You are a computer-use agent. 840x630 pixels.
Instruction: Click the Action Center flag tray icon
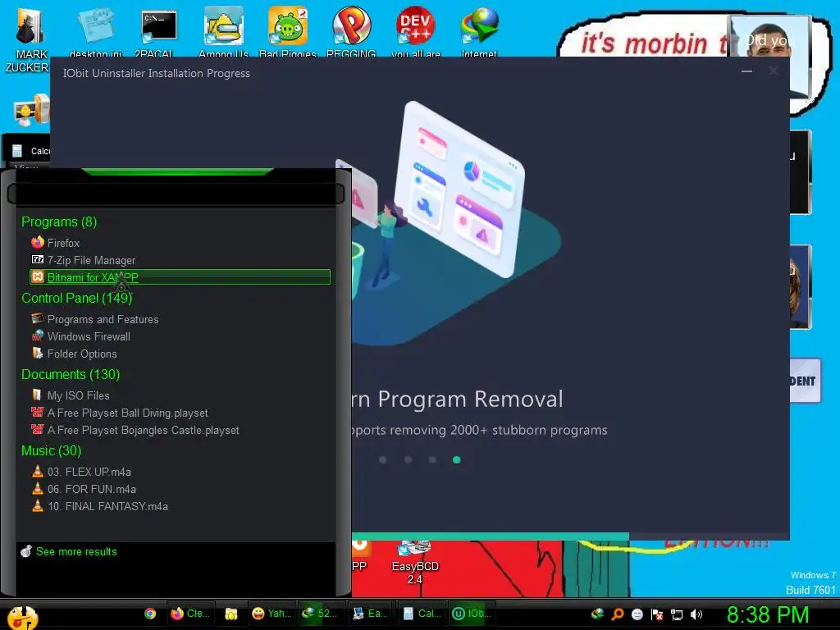point(657,614)
